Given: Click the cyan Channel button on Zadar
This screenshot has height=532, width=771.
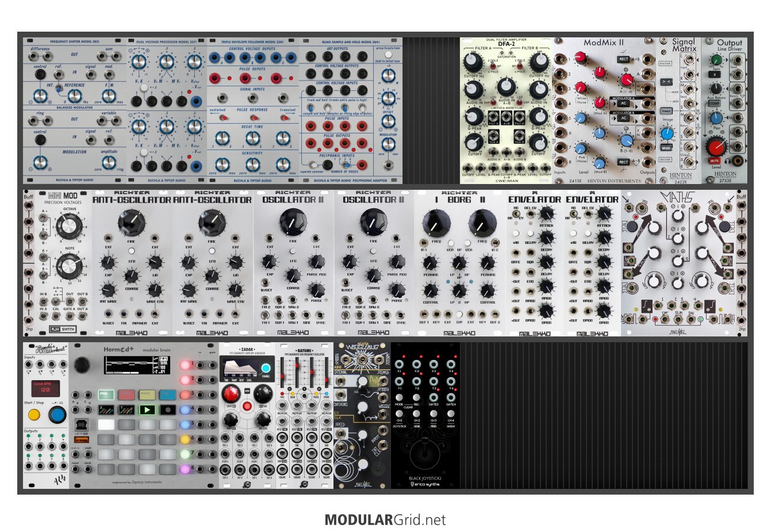Looking at the screenshot, I should point(266,369).
